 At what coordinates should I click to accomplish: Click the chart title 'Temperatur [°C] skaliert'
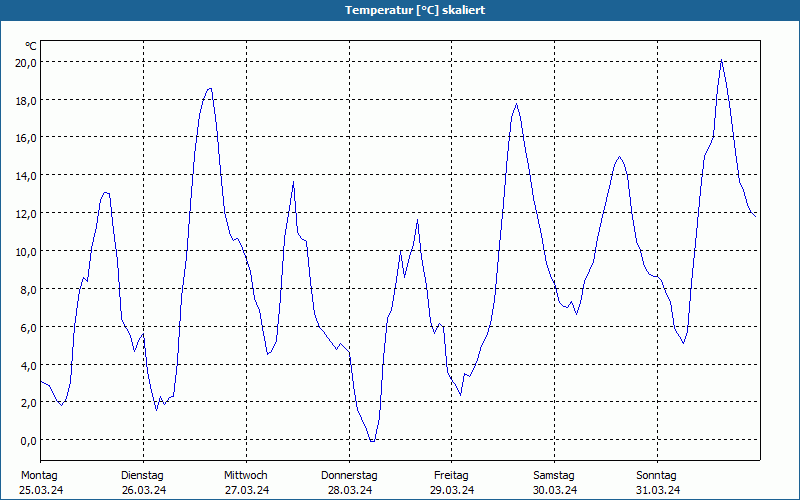pyautogui.click(x=415, y=10)
